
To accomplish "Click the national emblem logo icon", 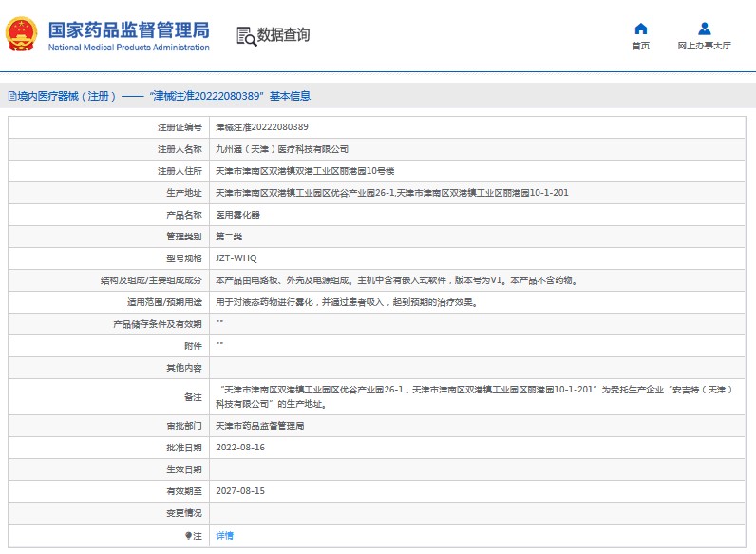I will click(21, 35).
